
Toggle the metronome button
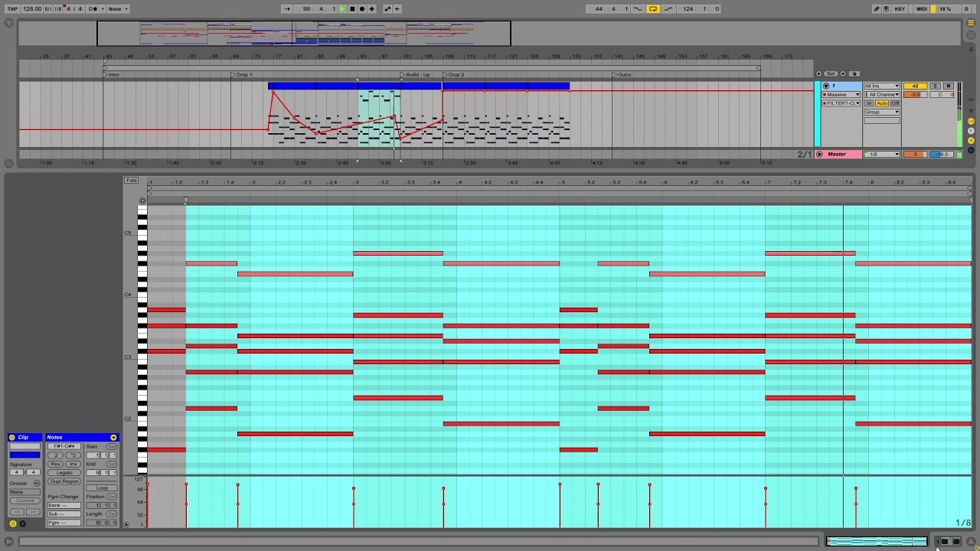coord(95,8)
